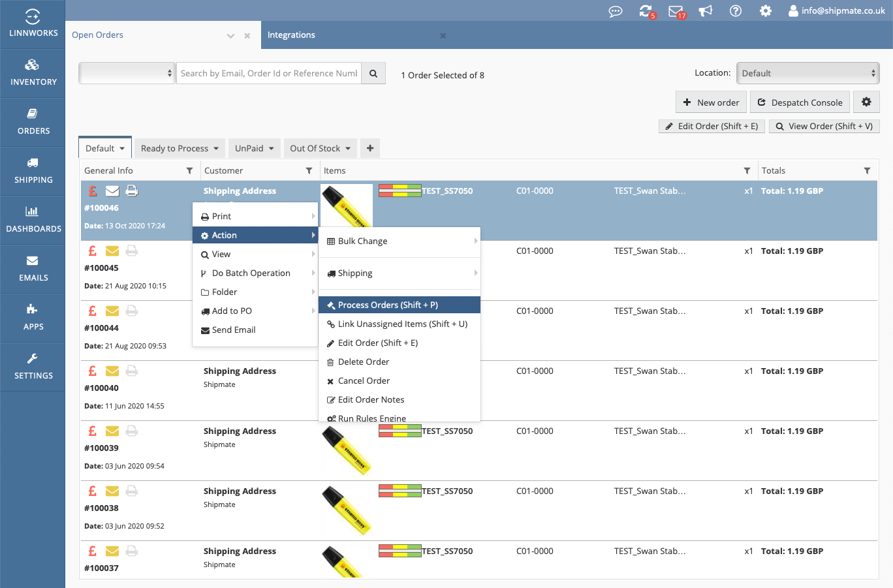Click the search magnifier button

(x=373, y=74)
